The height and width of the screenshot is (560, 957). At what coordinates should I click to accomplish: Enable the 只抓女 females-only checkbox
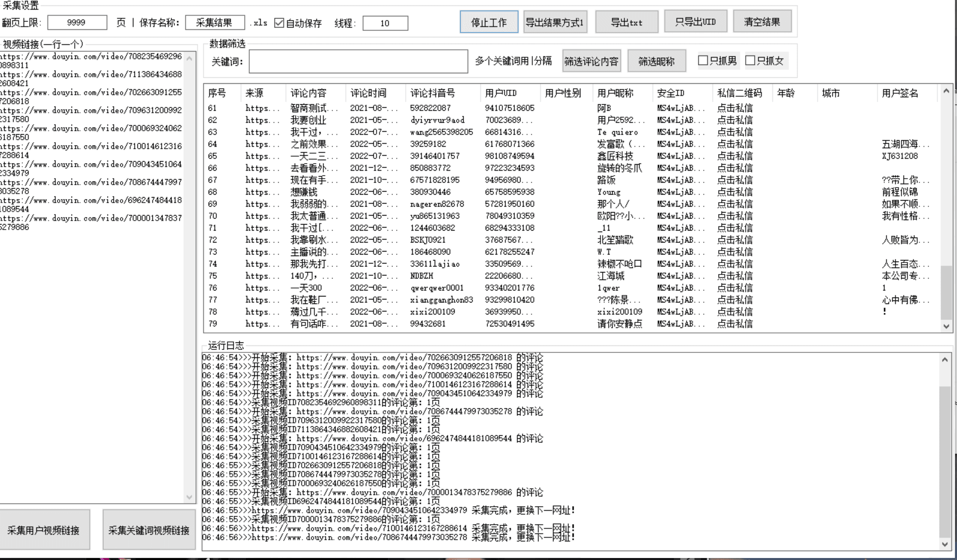[x=749, y=60]
